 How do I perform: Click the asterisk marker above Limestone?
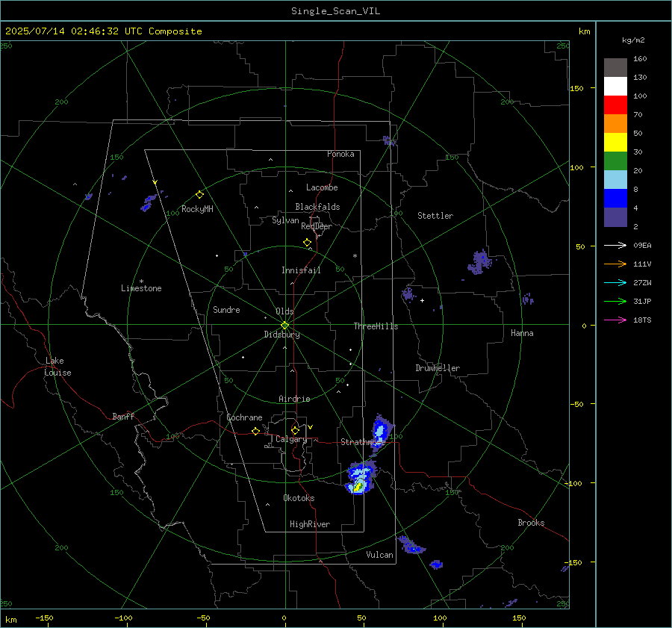[141, 282]
